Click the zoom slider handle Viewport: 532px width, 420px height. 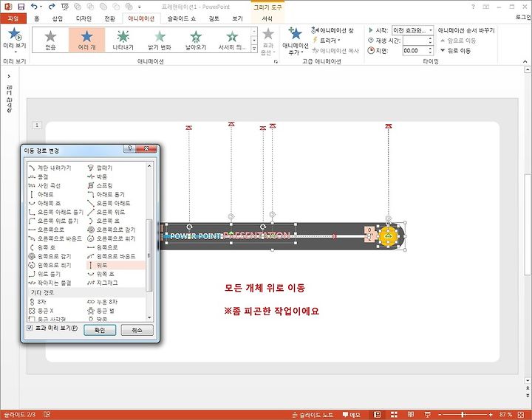pos(463,415)
